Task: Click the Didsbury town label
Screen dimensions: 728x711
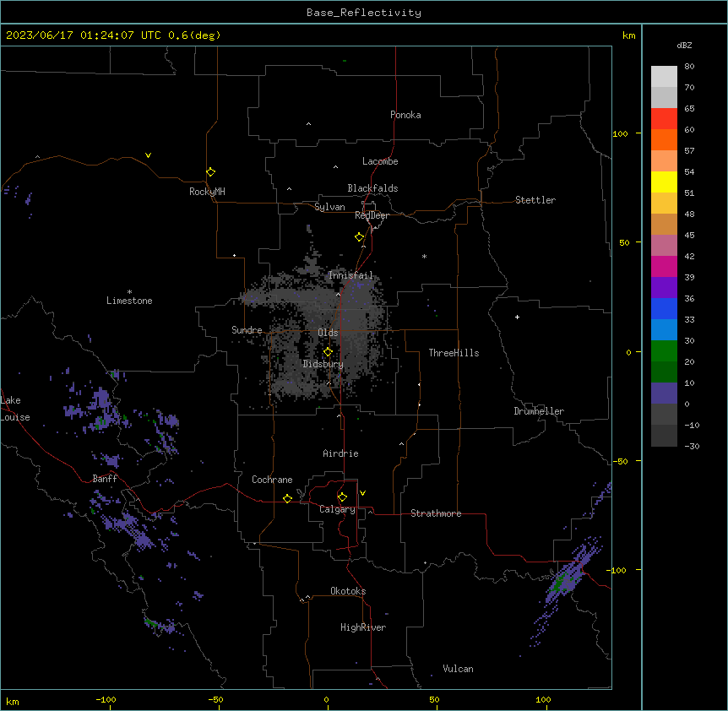Action: click(x=323, y=364)
